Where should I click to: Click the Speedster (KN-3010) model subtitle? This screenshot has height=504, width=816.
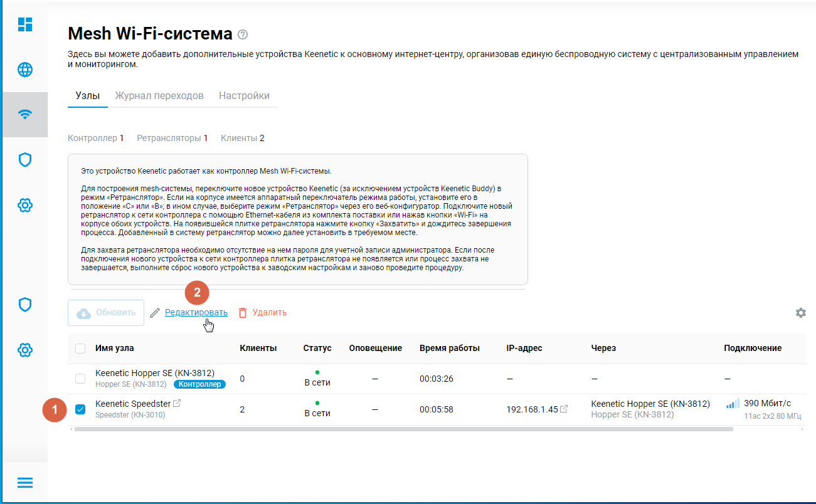coord(130,415)
